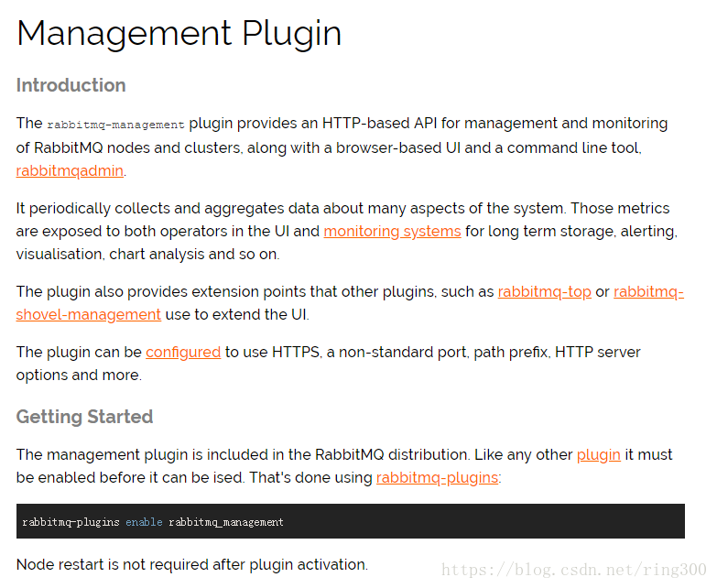
Task: Open the rabbitmq-top plugin link
Action: click(544, 292)
